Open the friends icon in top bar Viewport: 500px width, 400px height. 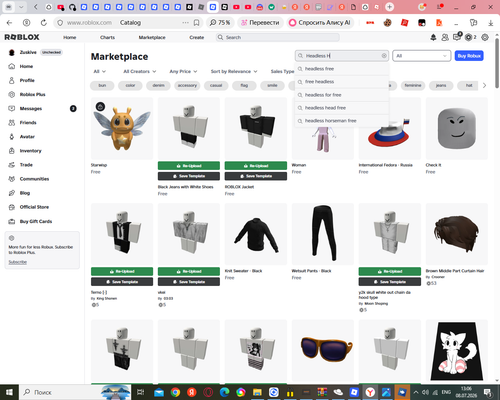(x=445, y=37)
